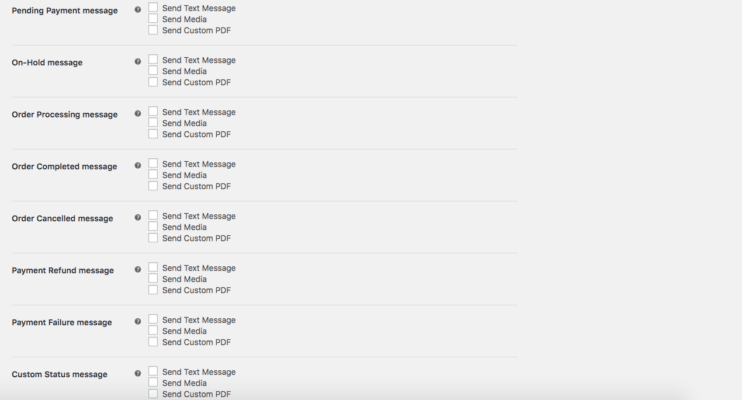Click the Order Processing message label
The width and height of the screenshot is (742, 400).
click(65, 115)
